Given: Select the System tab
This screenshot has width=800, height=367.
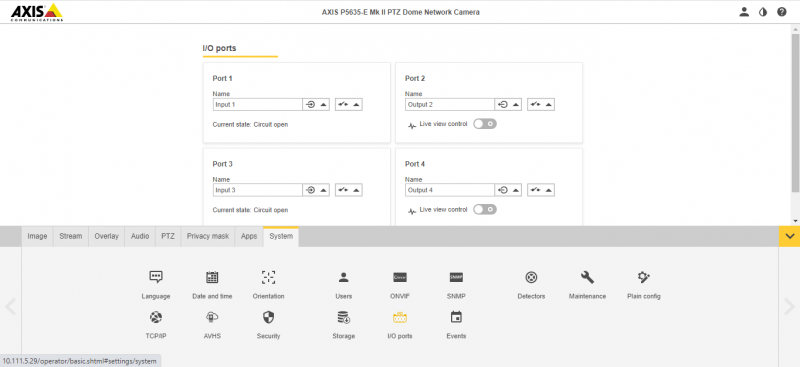Looking at the screenshot, I should point(281,236).
